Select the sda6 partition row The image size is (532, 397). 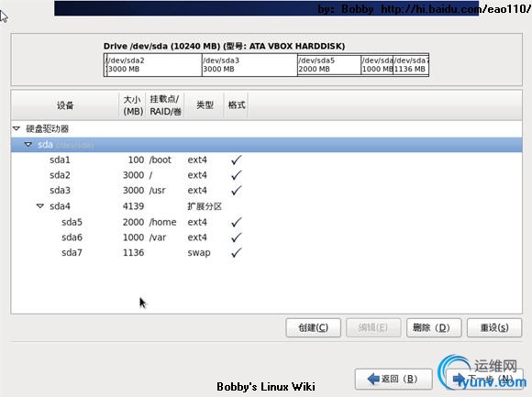point(266,237)
